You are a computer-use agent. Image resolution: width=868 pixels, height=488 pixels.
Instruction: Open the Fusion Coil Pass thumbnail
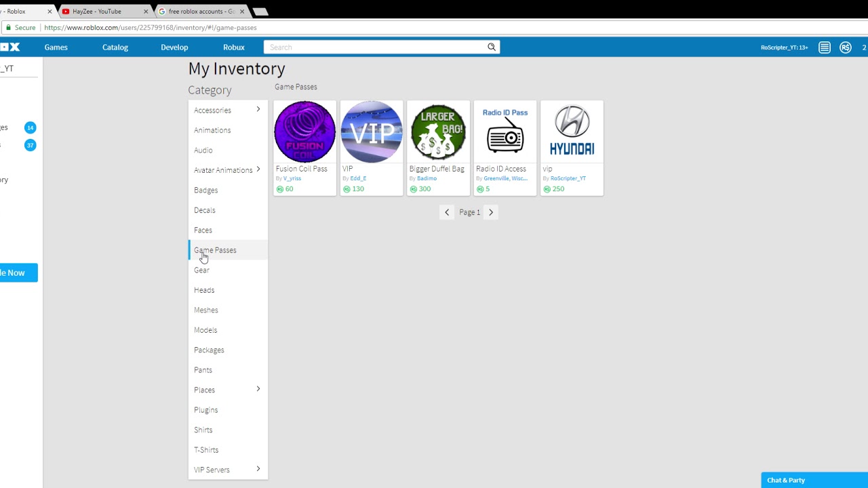[304, 131]
